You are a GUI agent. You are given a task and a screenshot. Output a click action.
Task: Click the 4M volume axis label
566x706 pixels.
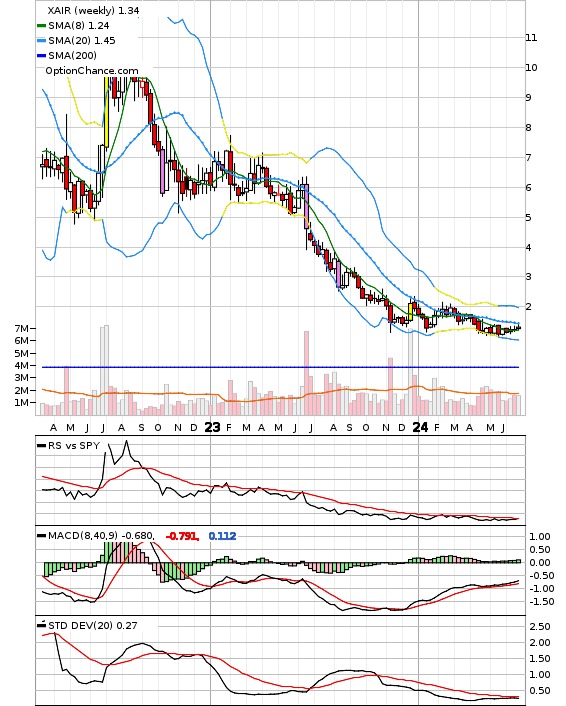21,366
